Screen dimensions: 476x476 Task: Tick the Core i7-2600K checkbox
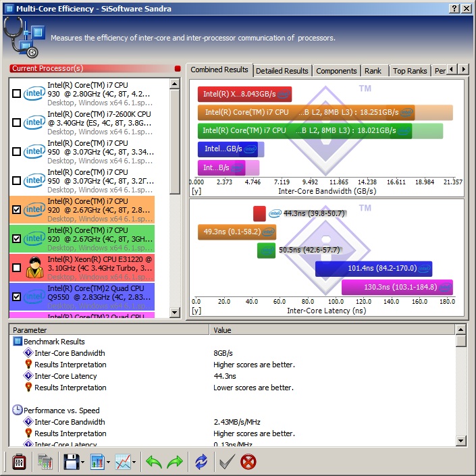point(16,123)
